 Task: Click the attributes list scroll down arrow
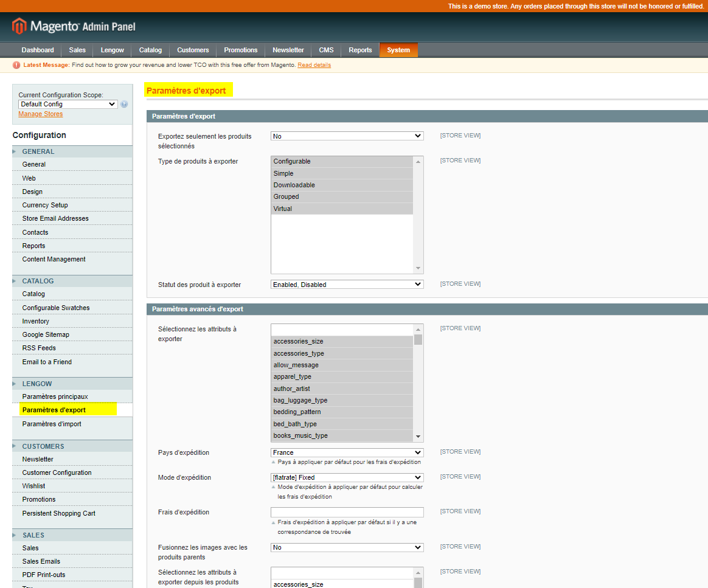tap(418, 437)
